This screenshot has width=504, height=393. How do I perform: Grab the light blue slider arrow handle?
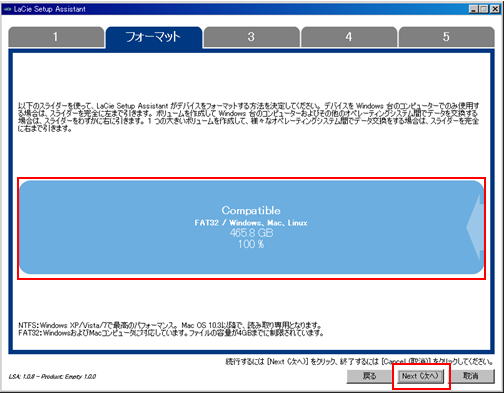click(x=475, y=227)
